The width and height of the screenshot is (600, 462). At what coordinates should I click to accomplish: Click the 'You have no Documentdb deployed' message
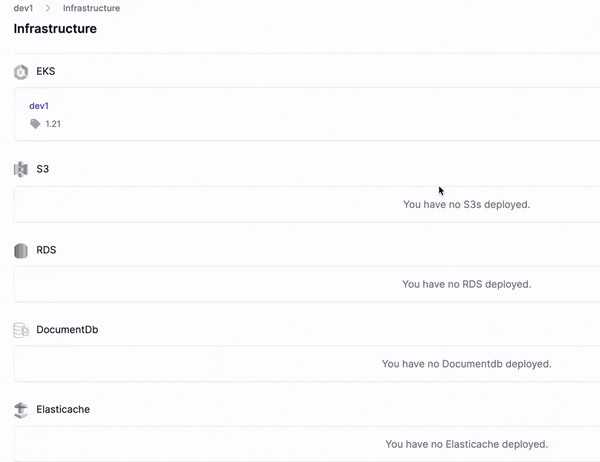click(x=466, y=364)
